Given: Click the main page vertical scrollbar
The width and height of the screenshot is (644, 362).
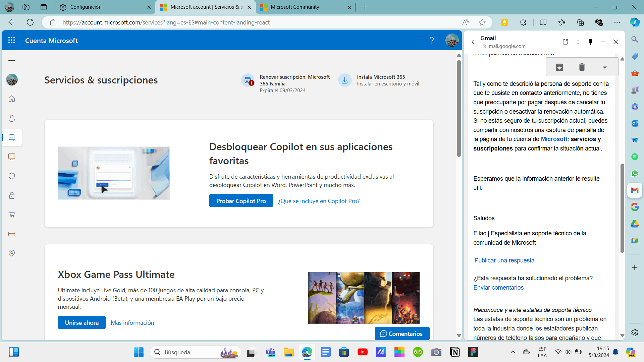Looking at the screenshot, I should pos(459,108).
